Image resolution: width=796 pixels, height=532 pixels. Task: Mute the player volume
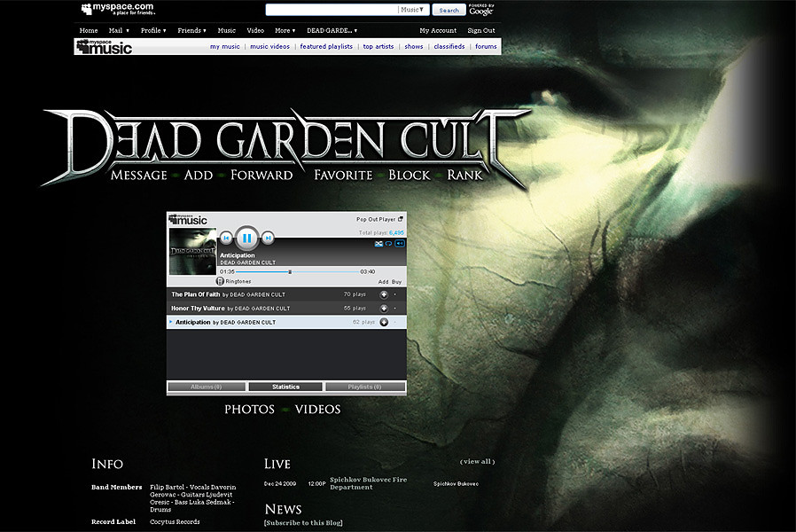[x=400, y=244]
